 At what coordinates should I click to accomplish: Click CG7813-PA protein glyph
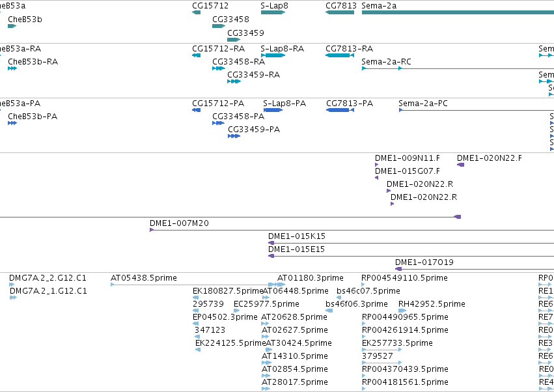[340, 110]
